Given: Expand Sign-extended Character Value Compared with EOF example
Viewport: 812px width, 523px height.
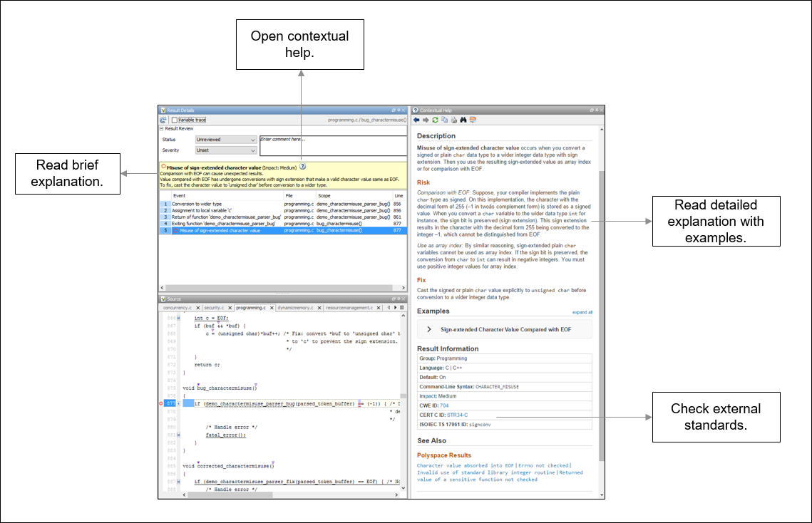Looking at the screenshot, I should click(x=505, y=329).
